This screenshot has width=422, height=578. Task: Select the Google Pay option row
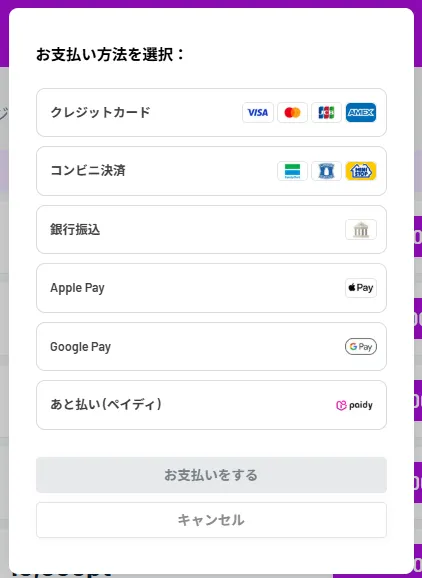pyautogui.click(x=211, y=347)
